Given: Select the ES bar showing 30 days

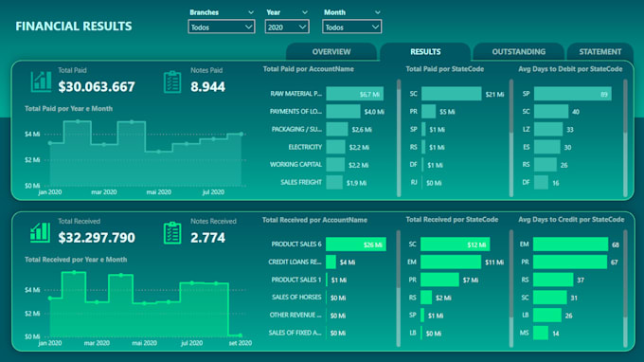Looking at the screenshot, I should tap(547, 147).
